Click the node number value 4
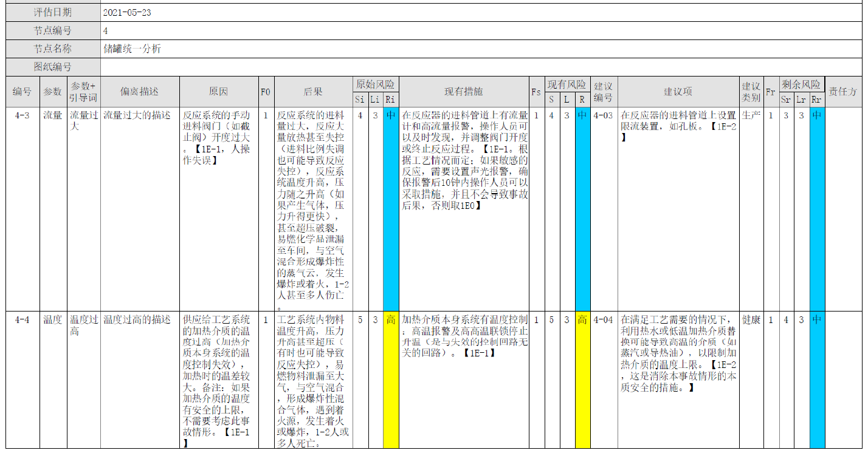The width and height of the screenshot is (868, 453). (106, 30)
